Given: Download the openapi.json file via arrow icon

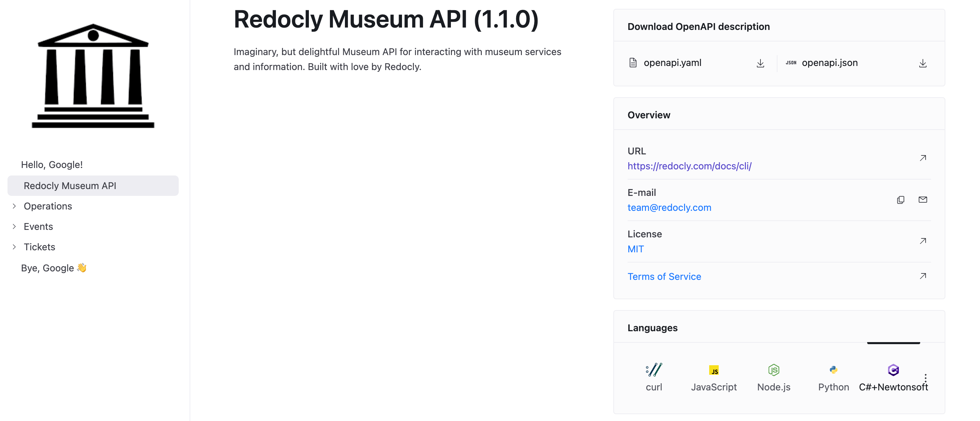Looking at the screenshot, I should [x=923, y=63].
